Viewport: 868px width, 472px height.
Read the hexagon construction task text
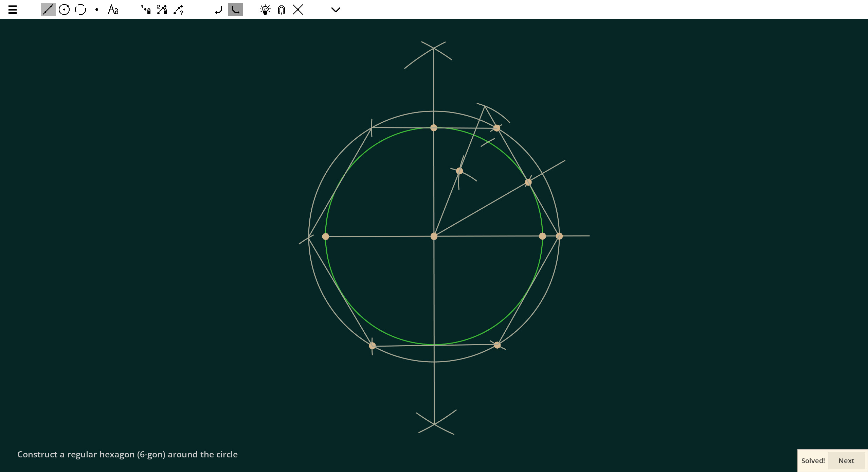coord(128,454)
